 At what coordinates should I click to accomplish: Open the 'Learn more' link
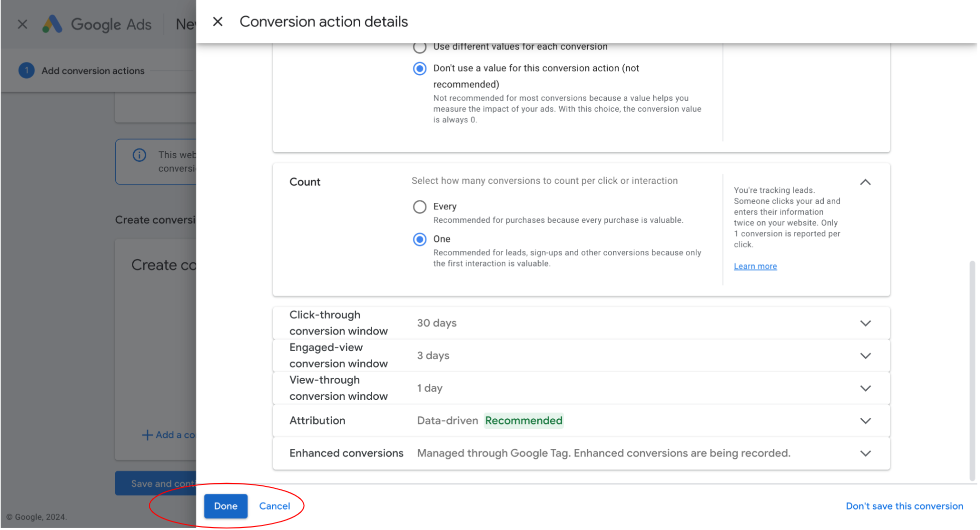[x=755, y=267]
